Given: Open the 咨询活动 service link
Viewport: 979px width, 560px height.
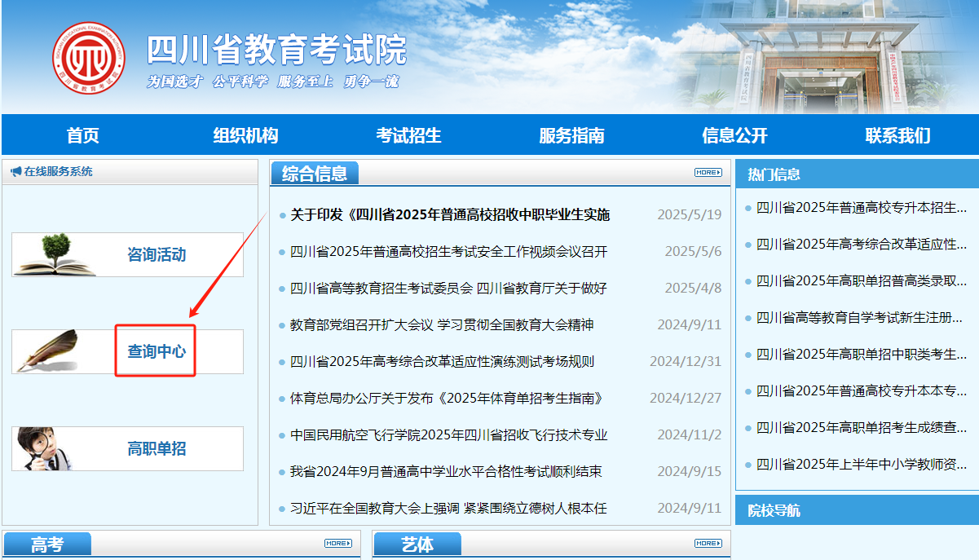Looking at the screenshot, I should (157, 254).
